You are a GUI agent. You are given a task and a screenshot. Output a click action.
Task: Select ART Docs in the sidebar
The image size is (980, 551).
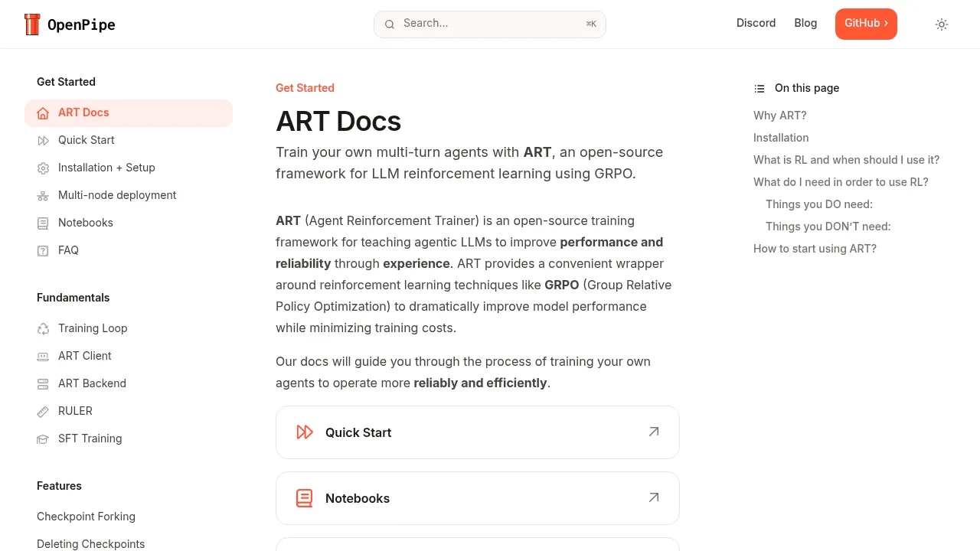point(129,113)
